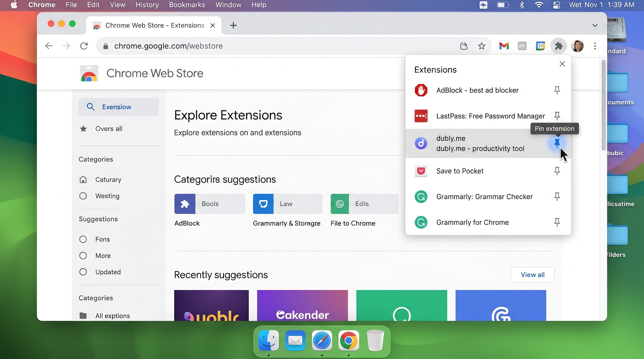Pin the AdBlock extension

pos(557,90)
